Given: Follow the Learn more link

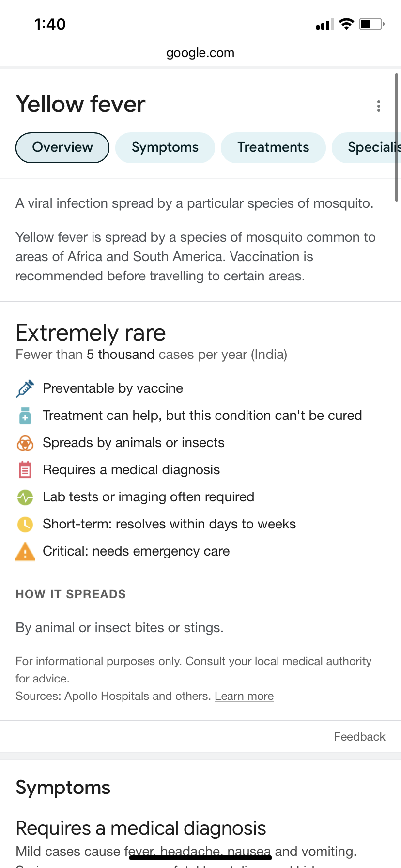Looking at the screenshot, I should (x=244, y=696).
